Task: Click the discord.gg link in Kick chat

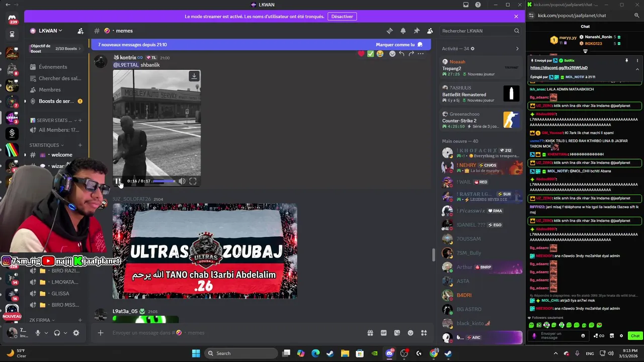Action: coord(558,67)
